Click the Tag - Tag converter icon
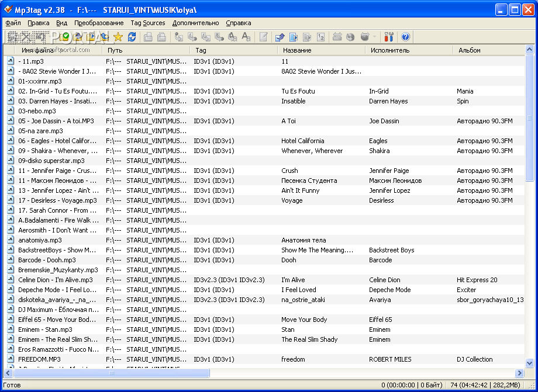Viewport: 538px width, 392px height. (x=232, y=37)
